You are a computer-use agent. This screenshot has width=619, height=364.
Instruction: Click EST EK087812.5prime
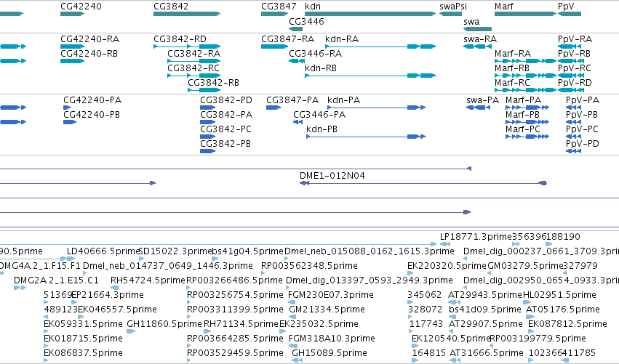tap(530, 331)
